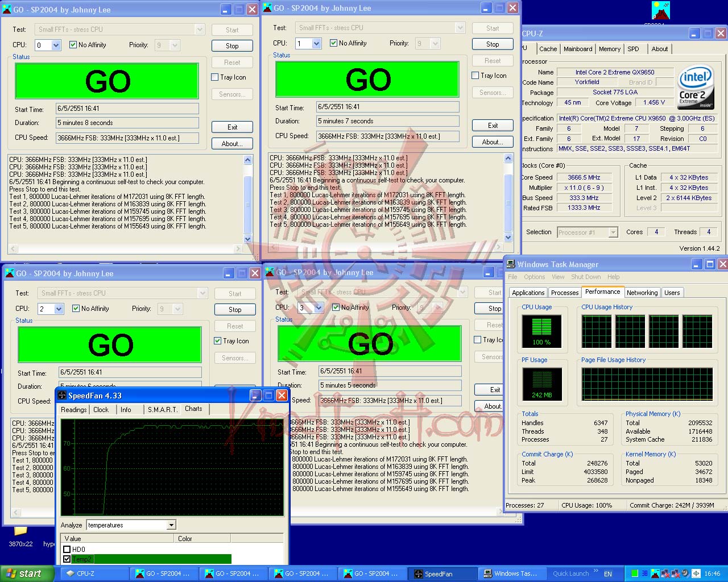Open the Processes tab in Task Manager

(565, 293)
